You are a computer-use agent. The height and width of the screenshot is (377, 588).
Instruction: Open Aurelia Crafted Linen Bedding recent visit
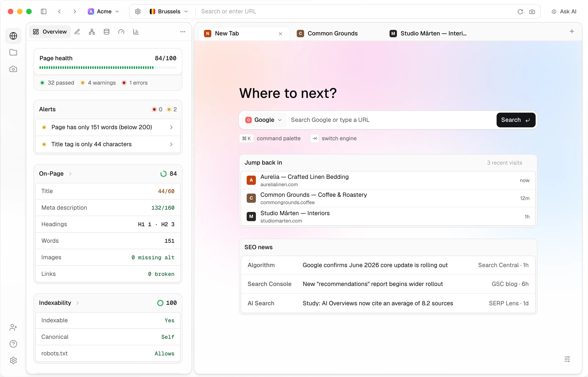click(x=388, y=180)
